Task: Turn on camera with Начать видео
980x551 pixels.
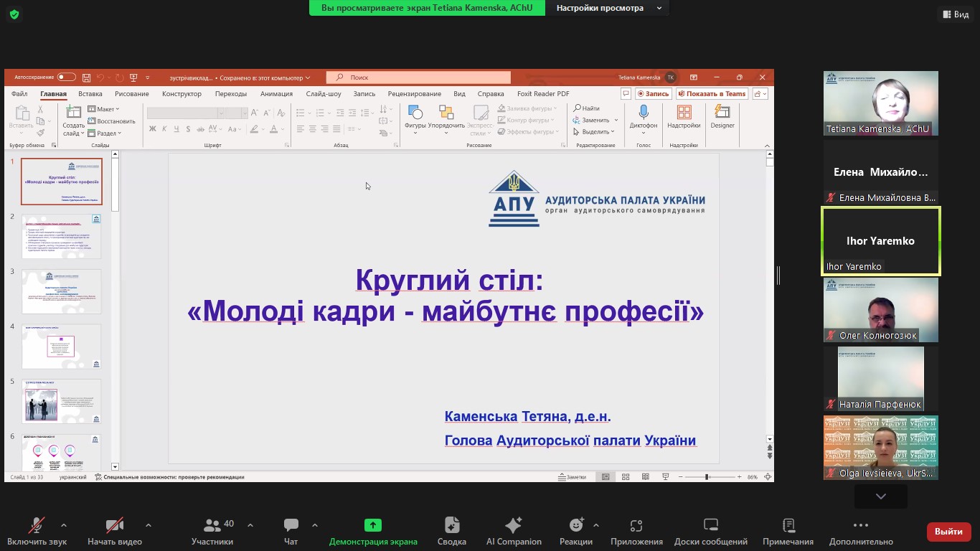Action: (115, 532)
